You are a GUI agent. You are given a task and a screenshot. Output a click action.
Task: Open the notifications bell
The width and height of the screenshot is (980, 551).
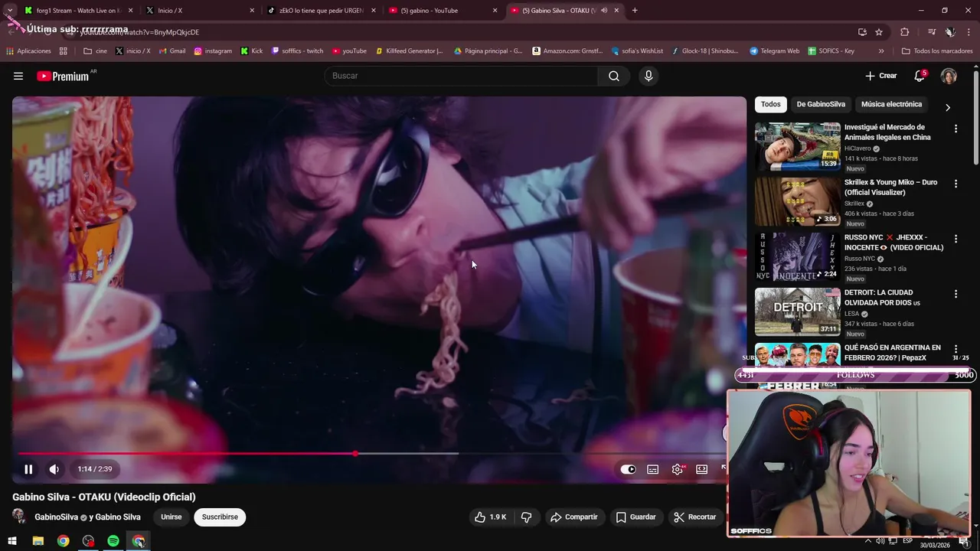[x=920, y=76]
